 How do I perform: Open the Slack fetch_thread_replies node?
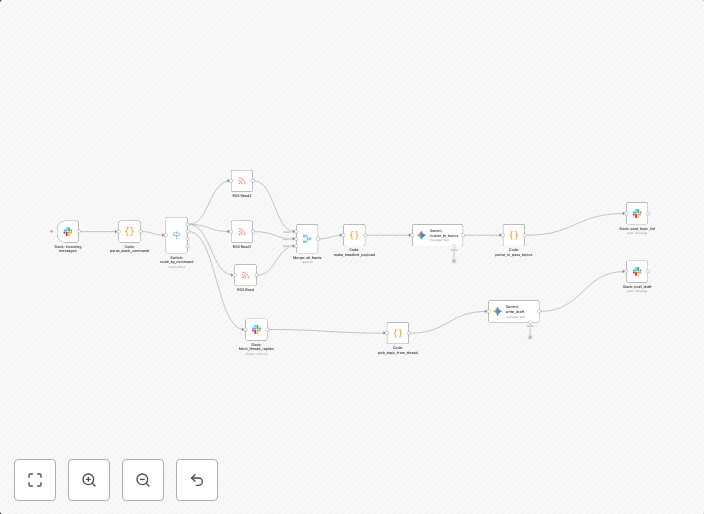(256, 329)
